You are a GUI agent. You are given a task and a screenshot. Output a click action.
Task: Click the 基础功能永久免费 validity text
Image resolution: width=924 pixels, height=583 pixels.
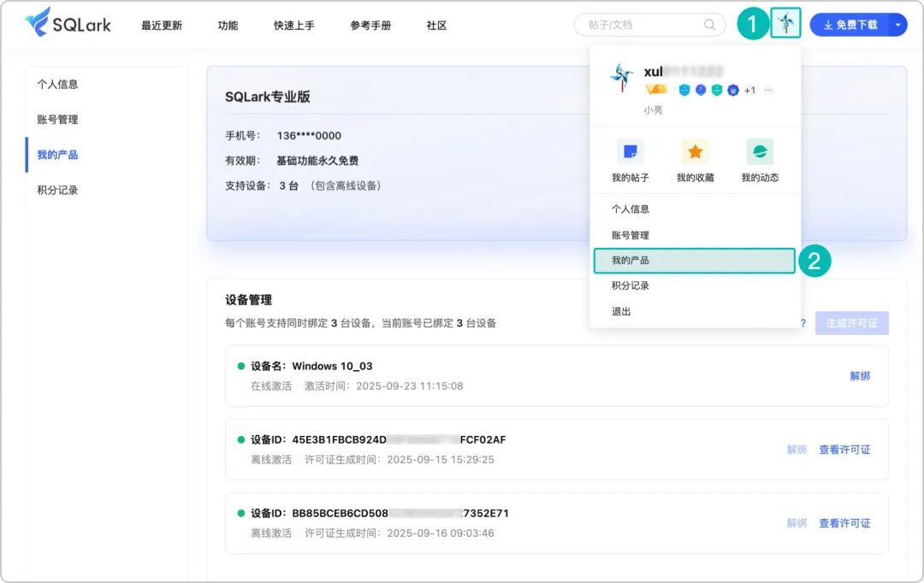(x=317, y=160)
